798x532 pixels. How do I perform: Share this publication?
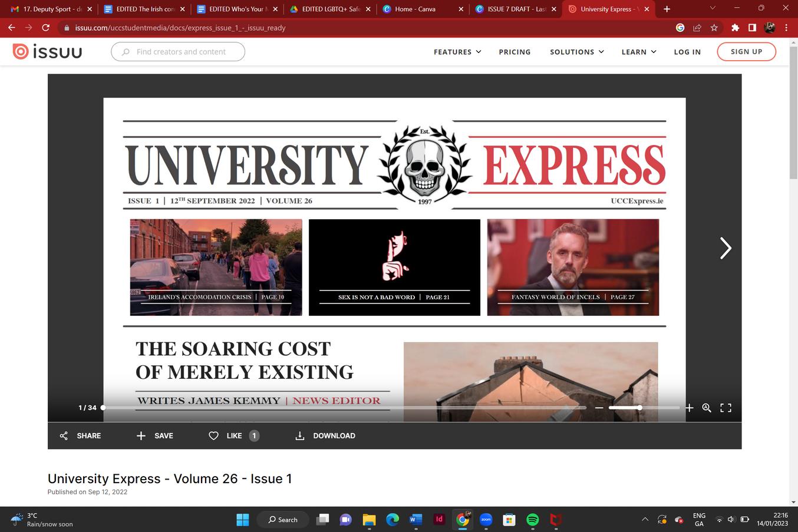point(81,435)
